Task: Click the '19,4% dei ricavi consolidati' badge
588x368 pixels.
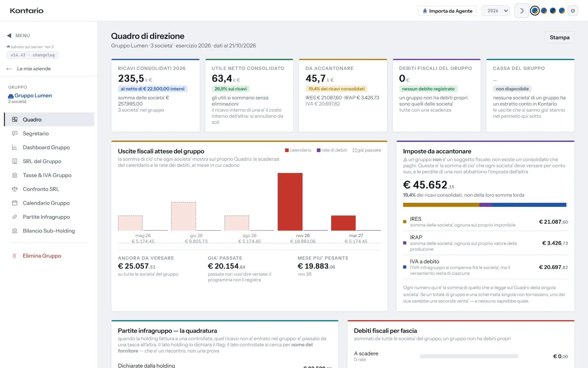Action: (336, 89)
